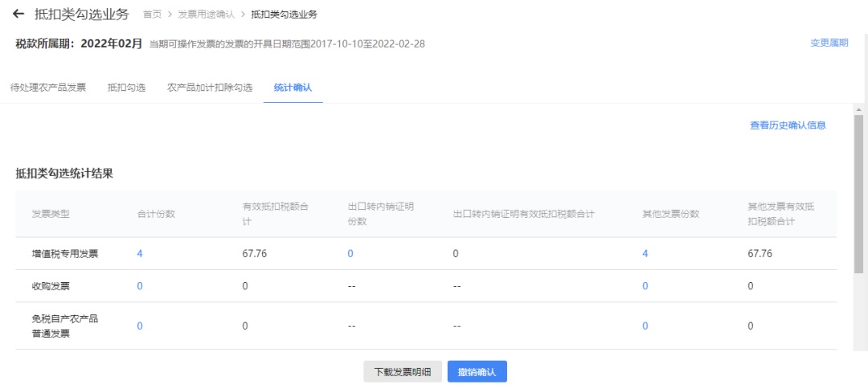
Task: Click 发票类型 column header
Action: pyautogui.click(x=51, y=214)
